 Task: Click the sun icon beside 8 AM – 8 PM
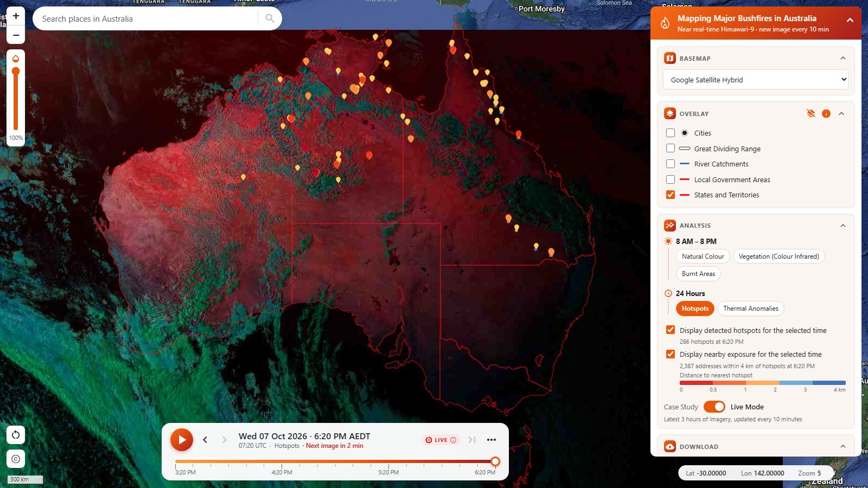[x=668, y=241]
